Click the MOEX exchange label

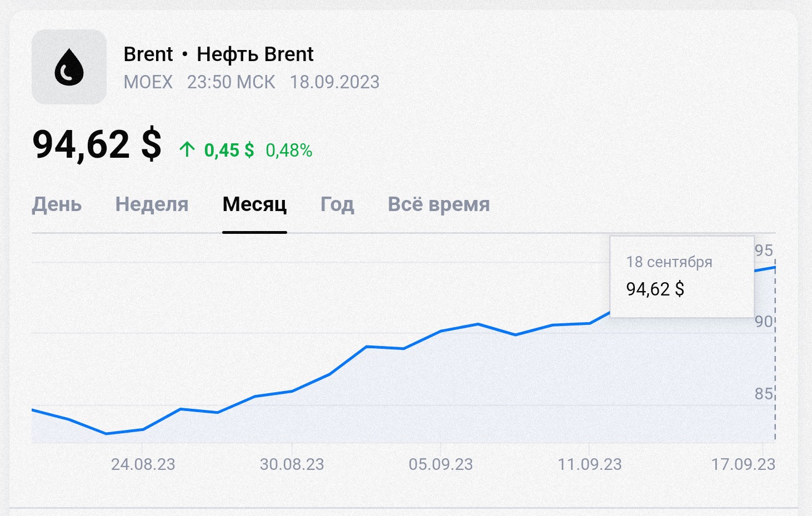148,82
